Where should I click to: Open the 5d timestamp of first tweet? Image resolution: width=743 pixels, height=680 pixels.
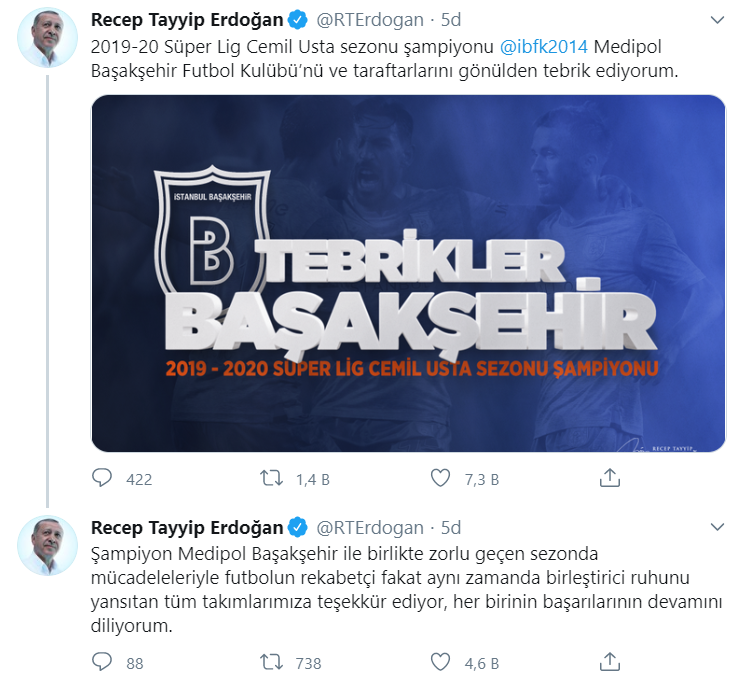[x=451, y=20]
